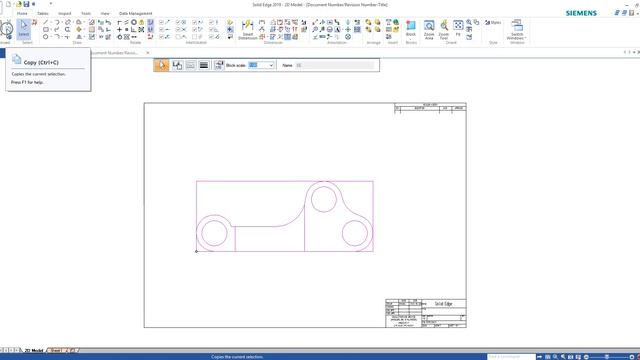The image size is (640, 360).
Task: Expand Quick Access toolbar customize arrow
Action: (51, 4)
